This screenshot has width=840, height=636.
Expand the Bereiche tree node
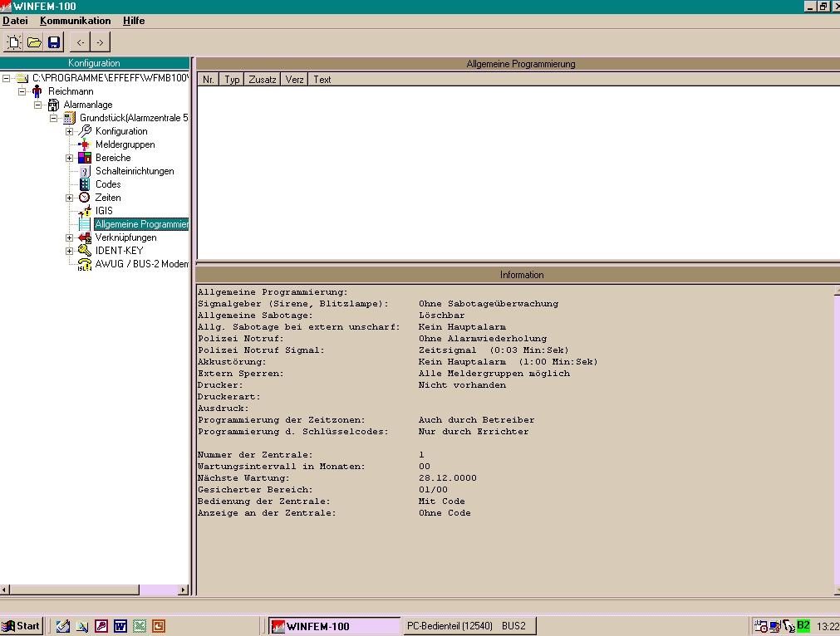(70, 158)
